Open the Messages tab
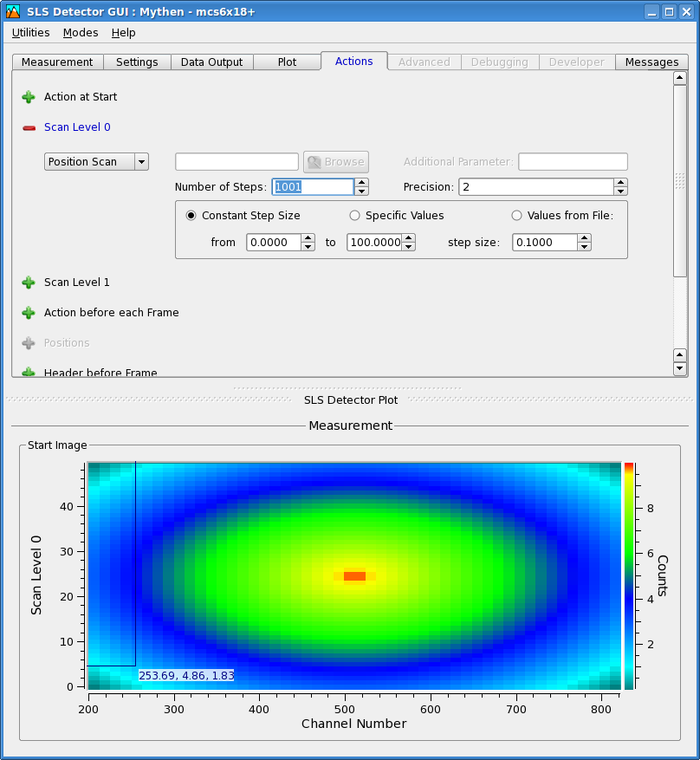This screenshot has height=760, width=700. click(x=651, y=62)
